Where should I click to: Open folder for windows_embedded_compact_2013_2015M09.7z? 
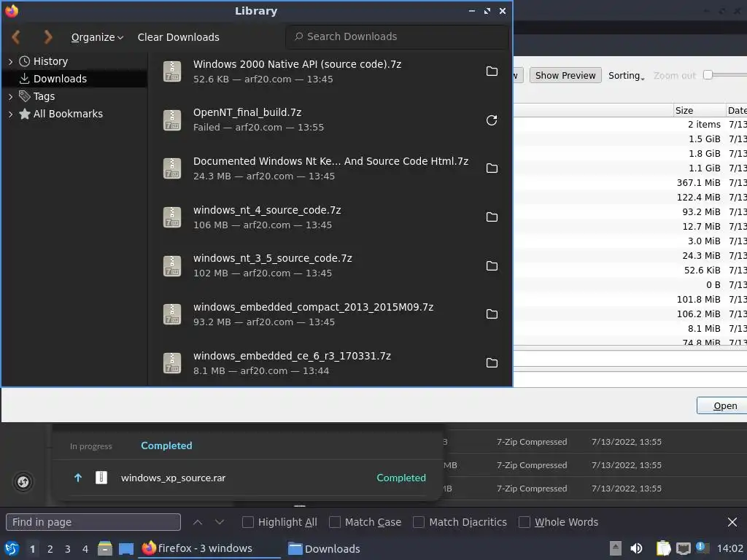(492, 314)
